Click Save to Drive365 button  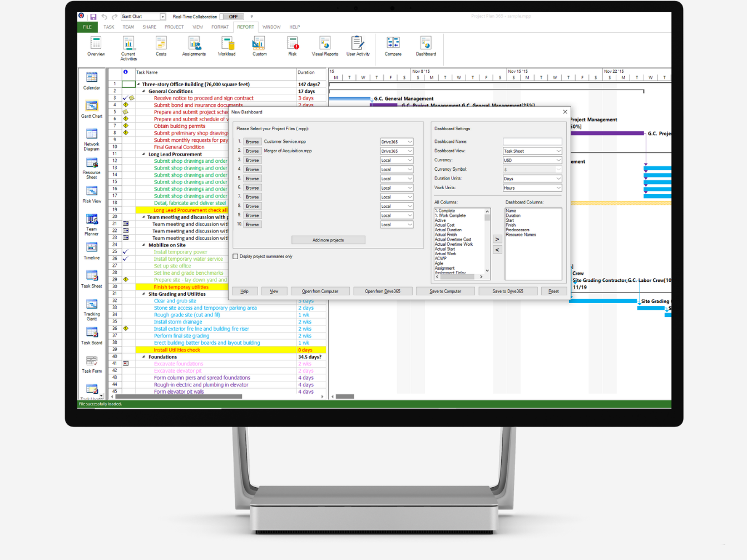click(507, 291)
